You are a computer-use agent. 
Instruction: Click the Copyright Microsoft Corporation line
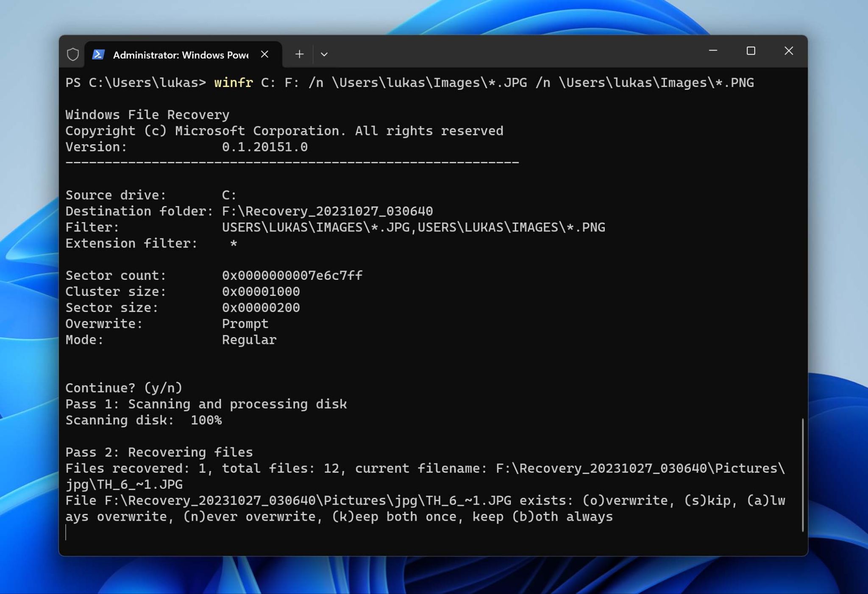pyautogui.click(x=284, y=131)
